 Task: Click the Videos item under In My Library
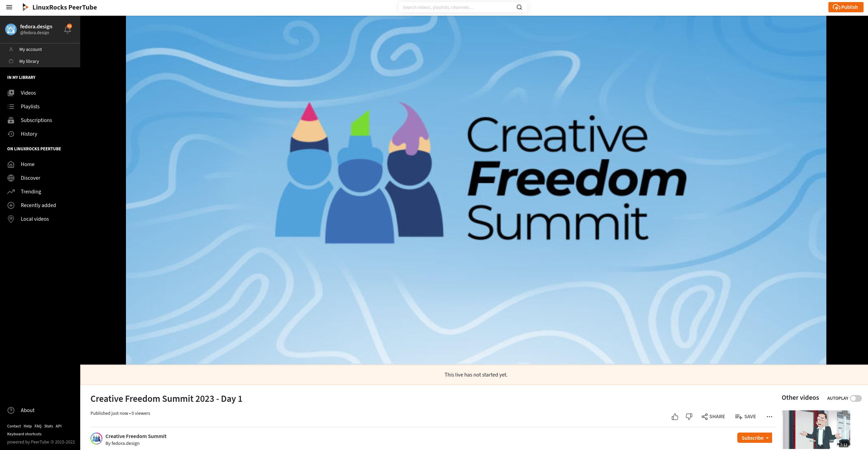(28, 93)
